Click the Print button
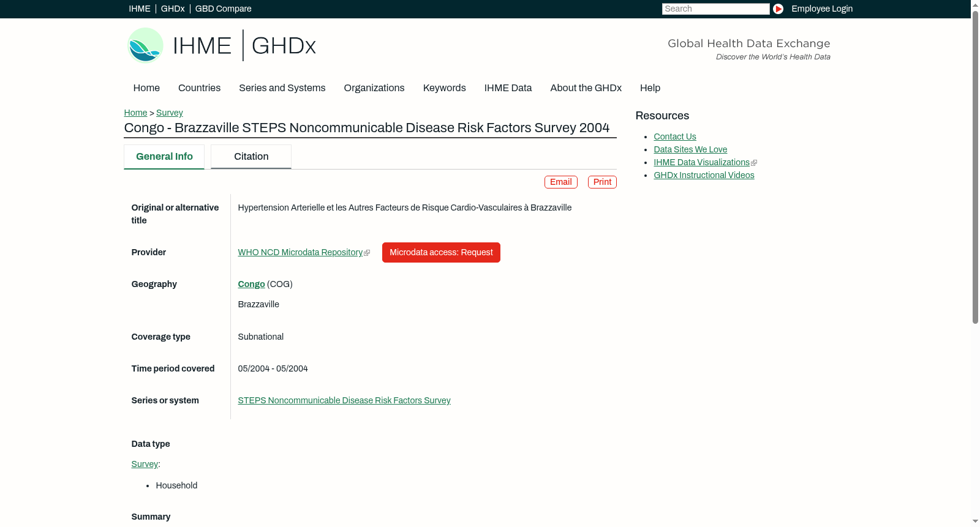 point(602,182)
